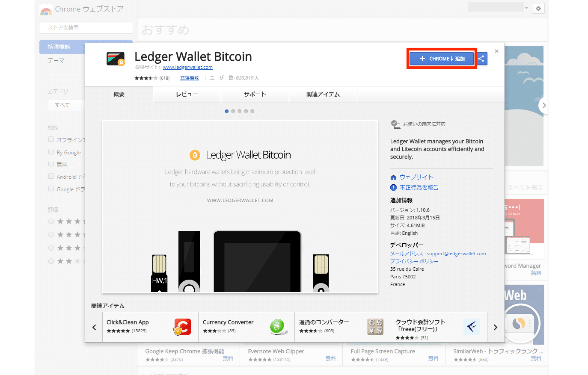588x375 pixels.
Task: Select the second screenshot carousel dot
Action: coord(233,111)
